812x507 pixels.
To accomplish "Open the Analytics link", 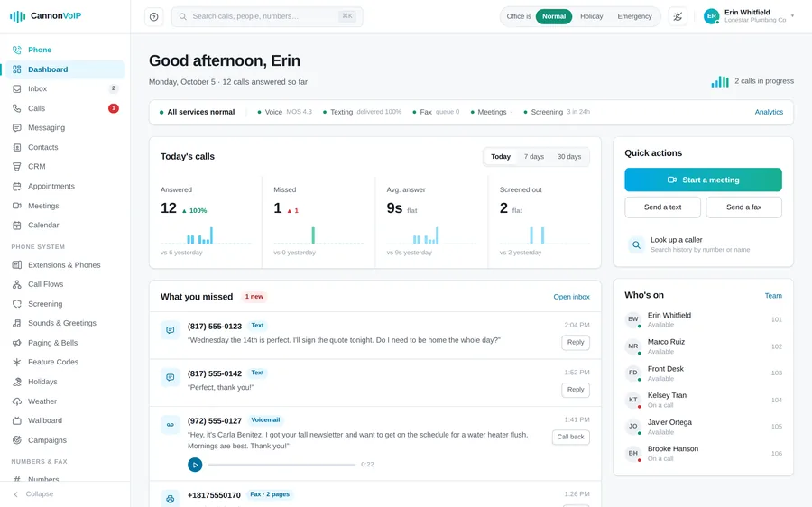I will [x=769, y=112].
